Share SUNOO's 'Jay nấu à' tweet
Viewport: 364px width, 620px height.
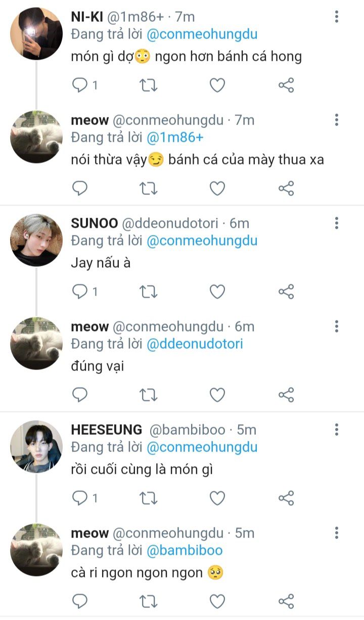pos(286,292)
